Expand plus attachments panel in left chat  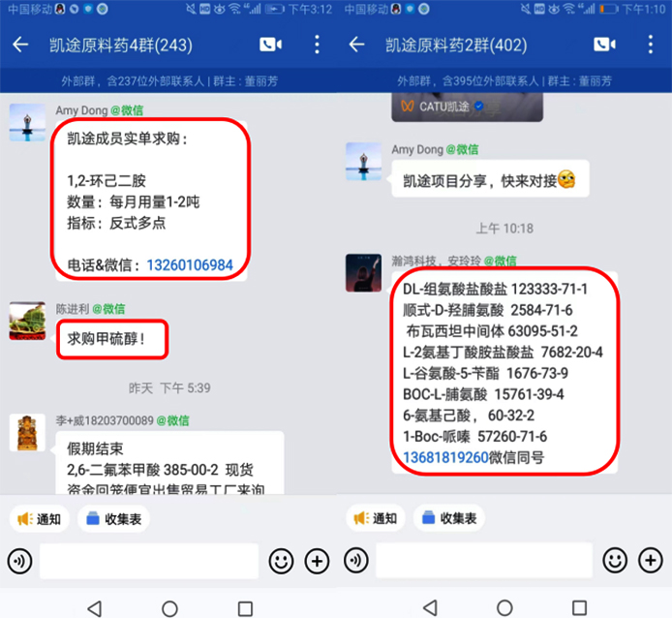(318, 561)
